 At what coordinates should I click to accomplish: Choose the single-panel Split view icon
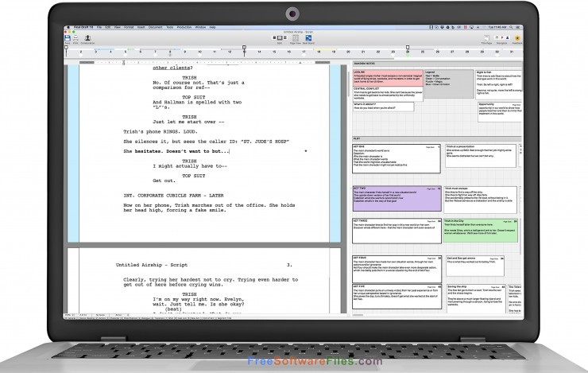pos(274,38)
